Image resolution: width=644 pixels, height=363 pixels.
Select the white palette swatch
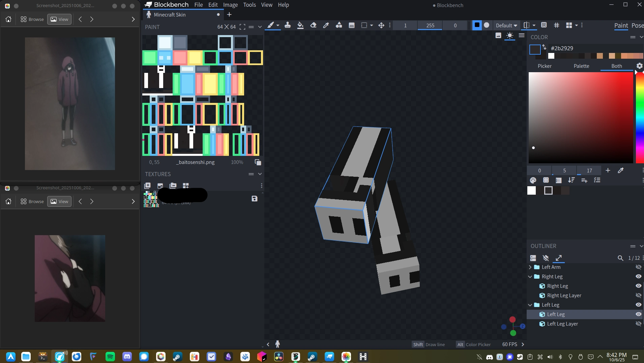[531, 191]
